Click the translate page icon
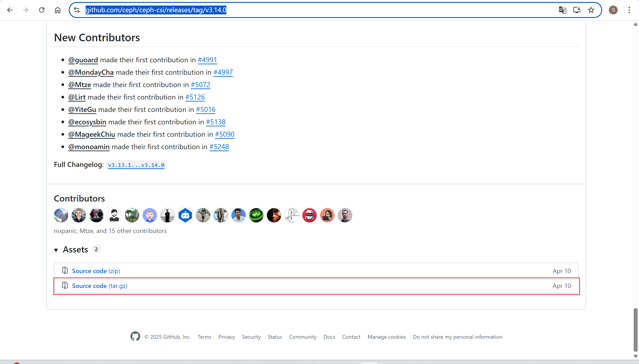Viewport: 639px width, 364px height. coord(562,10)
